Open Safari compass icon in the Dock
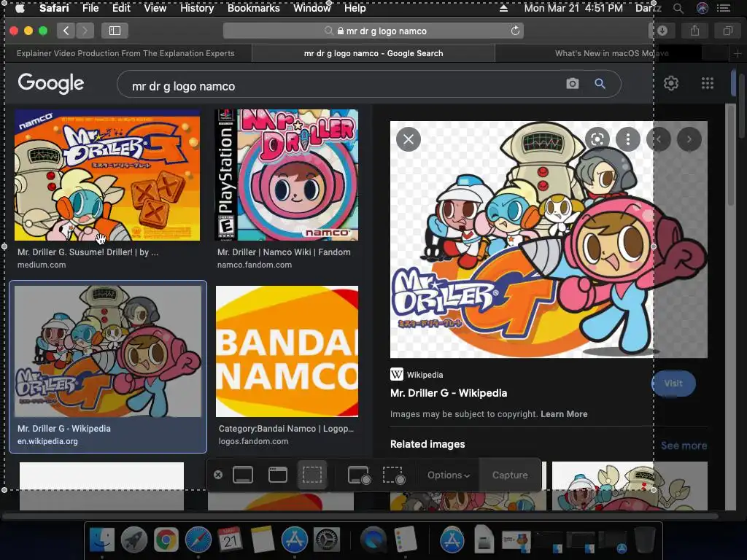The width and height of the screenshot is (747, 560). 198,540
